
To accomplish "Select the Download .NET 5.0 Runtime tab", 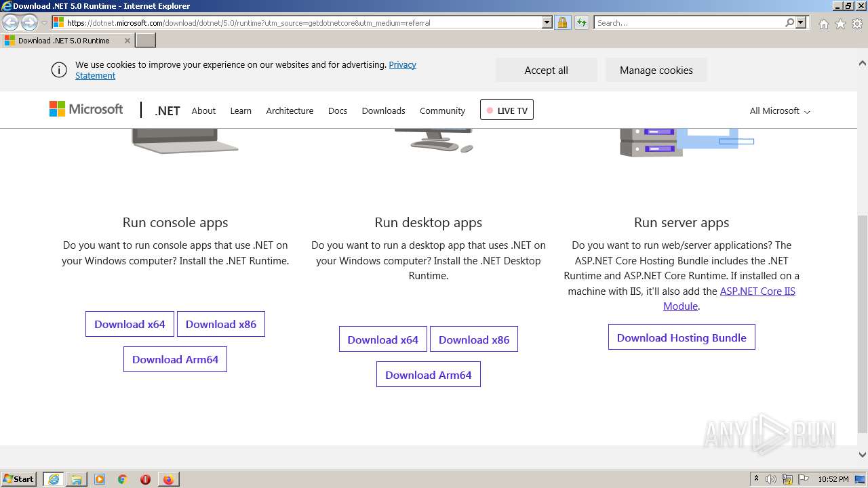I will 67,41.
